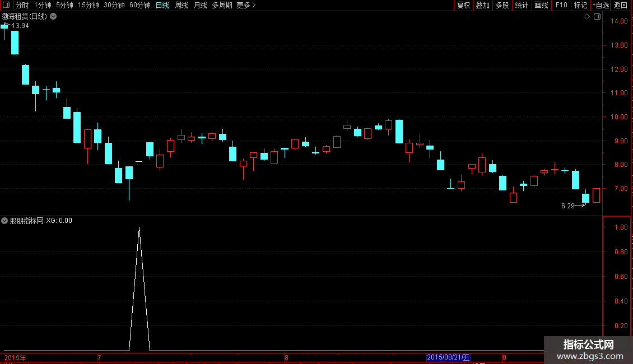Switch to 分时 chart tab

tap(22, 5)
